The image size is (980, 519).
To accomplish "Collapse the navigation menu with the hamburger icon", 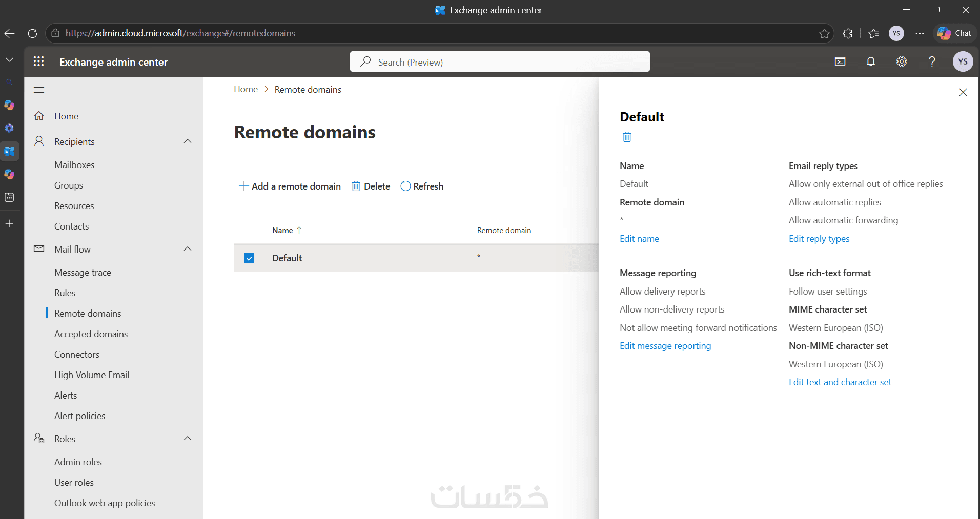I will tap(39, 90).
